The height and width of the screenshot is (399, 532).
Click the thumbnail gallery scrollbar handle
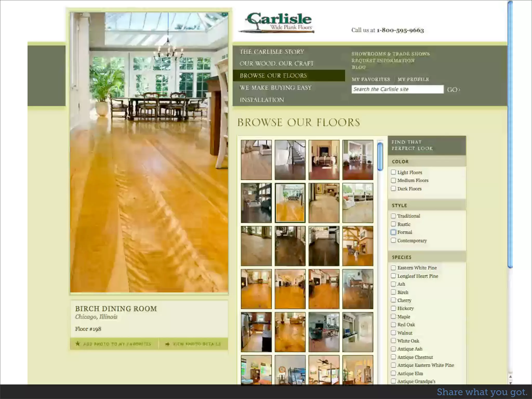click(380, 156)
